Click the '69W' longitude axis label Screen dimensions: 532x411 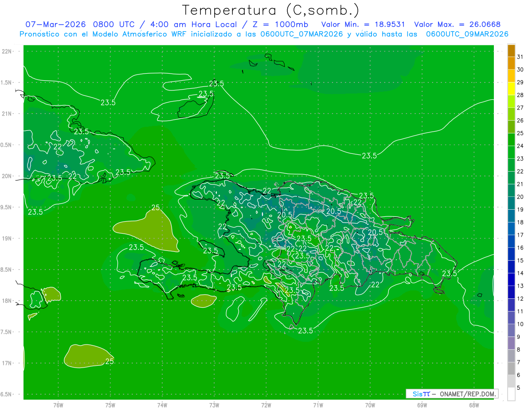422,405
